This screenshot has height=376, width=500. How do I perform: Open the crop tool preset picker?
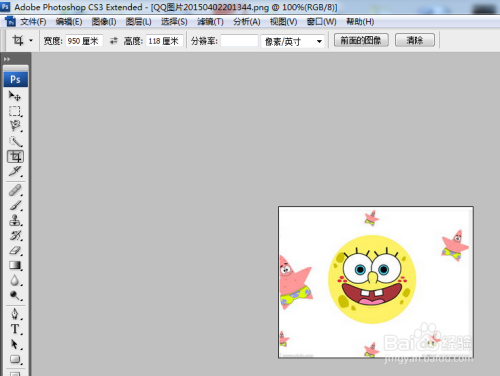point(31,41)
